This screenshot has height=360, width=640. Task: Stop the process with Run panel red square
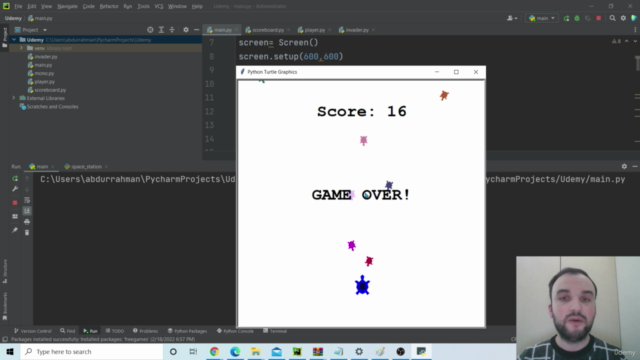click(x=15, y=202)
